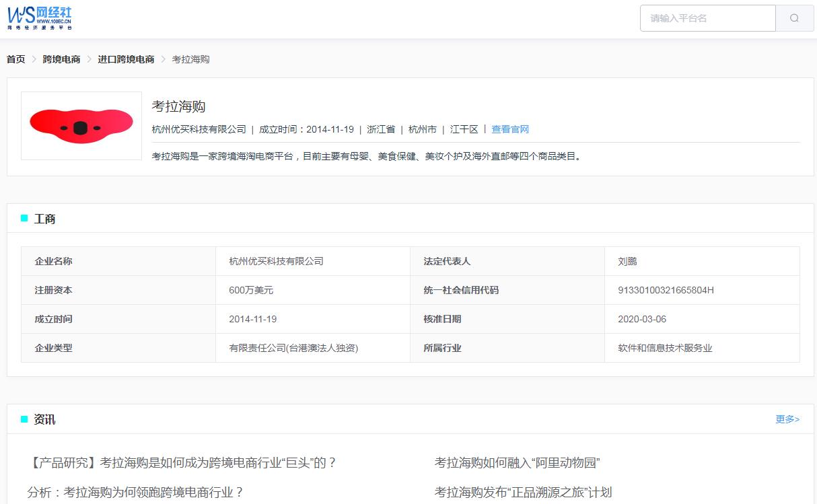
Task: Open the 首页 breadcrumb link
Action: (15, 59)
